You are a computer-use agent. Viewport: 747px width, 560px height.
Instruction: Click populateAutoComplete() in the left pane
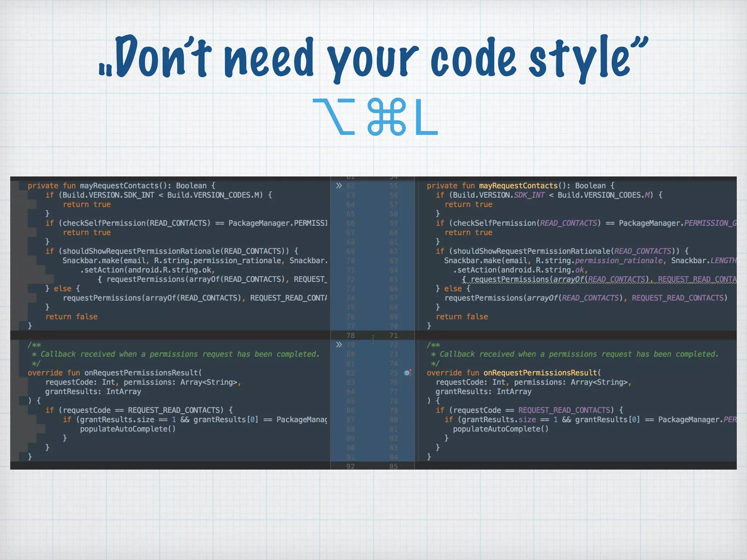tap(128, 429)
